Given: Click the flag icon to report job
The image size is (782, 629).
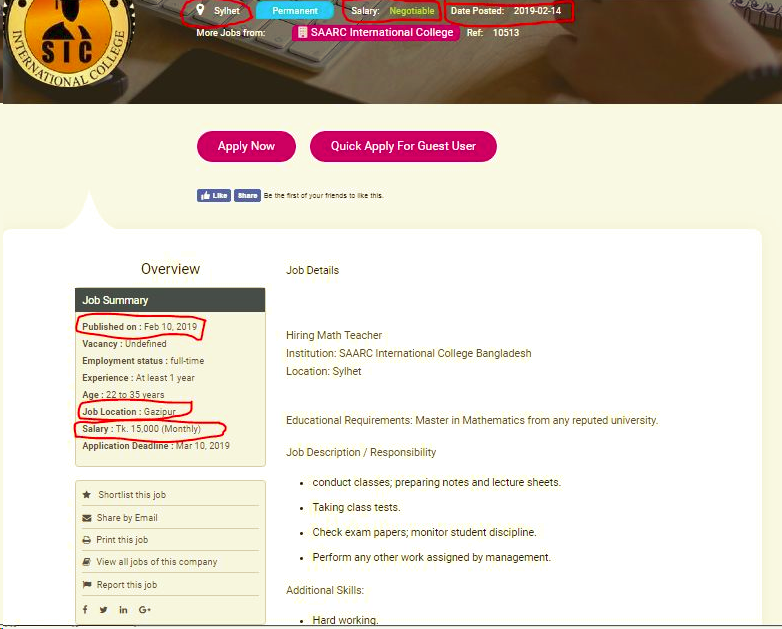Looking at the screenshot, I should point(87,585).
